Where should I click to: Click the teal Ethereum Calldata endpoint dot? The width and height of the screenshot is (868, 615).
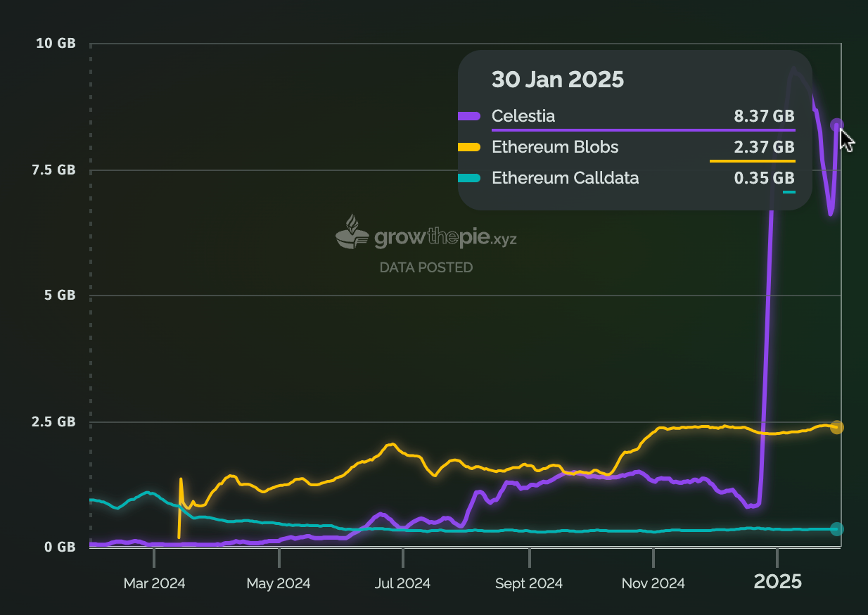[x=836, y=529]
